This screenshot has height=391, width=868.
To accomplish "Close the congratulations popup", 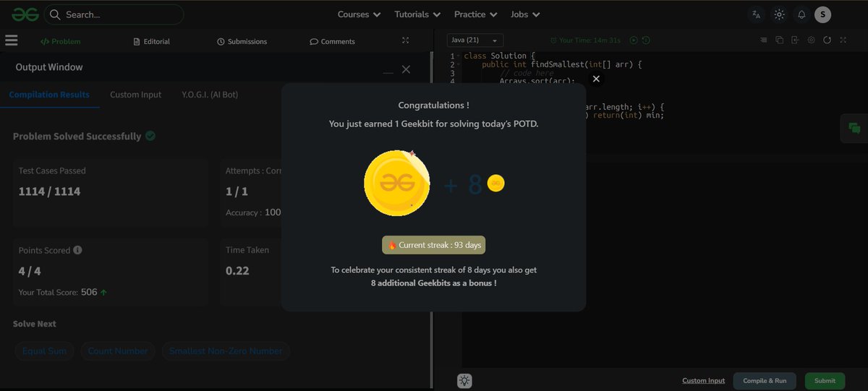I will click(x=596, y=79).
